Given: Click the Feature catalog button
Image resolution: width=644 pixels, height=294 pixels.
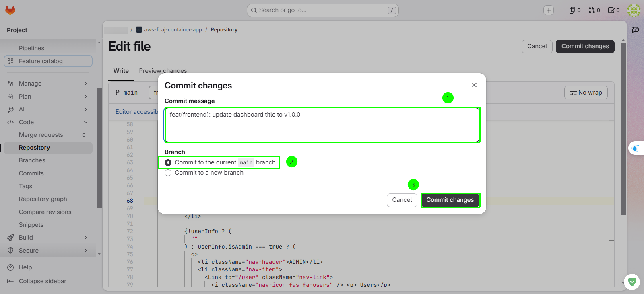Looking at the screenshot, I should click(x=48, y=61).
